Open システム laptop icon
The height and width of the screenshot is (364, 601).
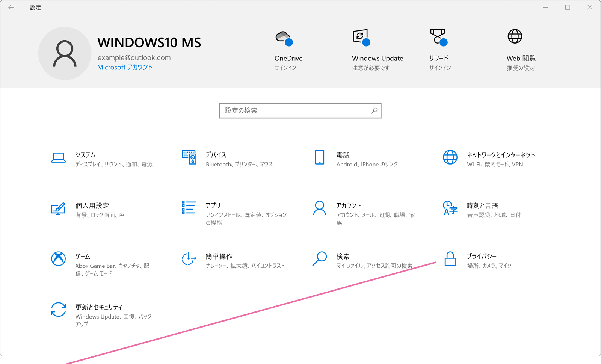click(59, 158)
